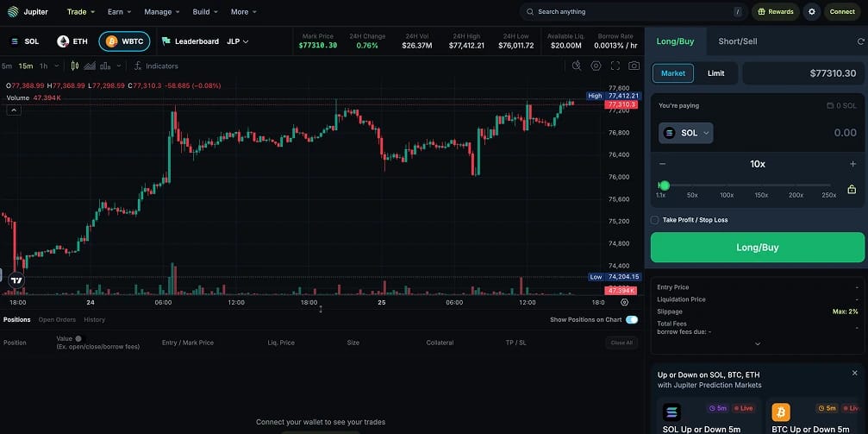Open SOL Up or Down 5m card
The width and height of the screenshot is (868, 434).
tap(709, 416)
